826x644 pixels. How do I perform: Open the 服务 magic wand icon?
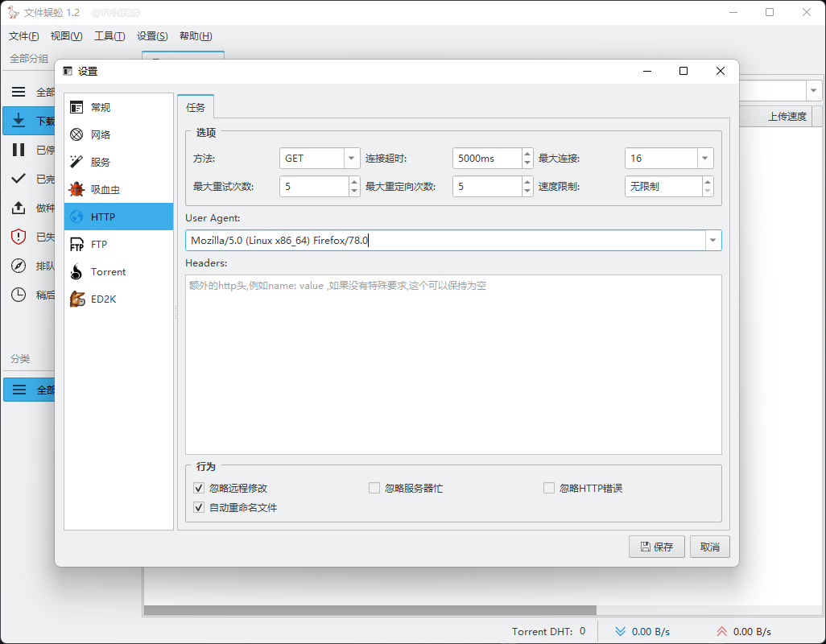click(76, 162)
